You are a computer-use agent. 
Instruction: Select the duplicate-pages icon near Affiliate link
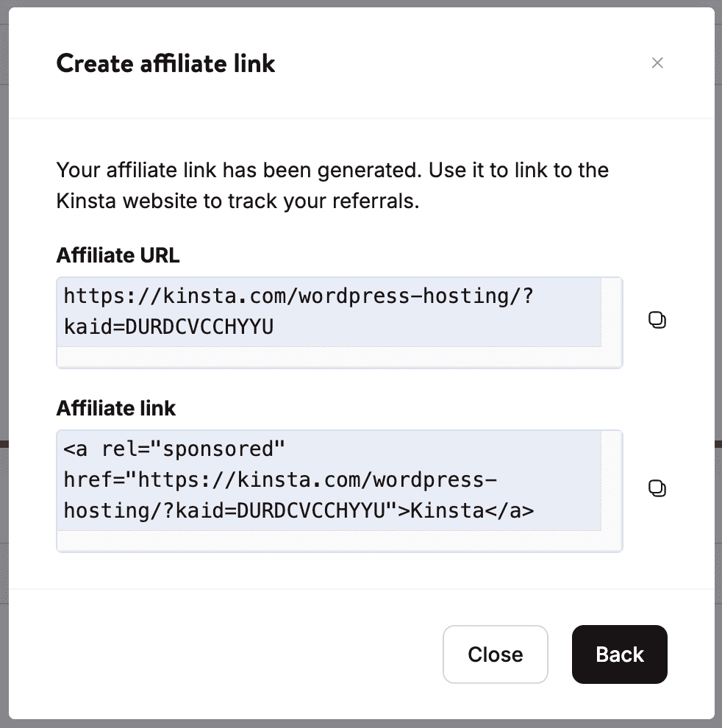coord(657,488)
